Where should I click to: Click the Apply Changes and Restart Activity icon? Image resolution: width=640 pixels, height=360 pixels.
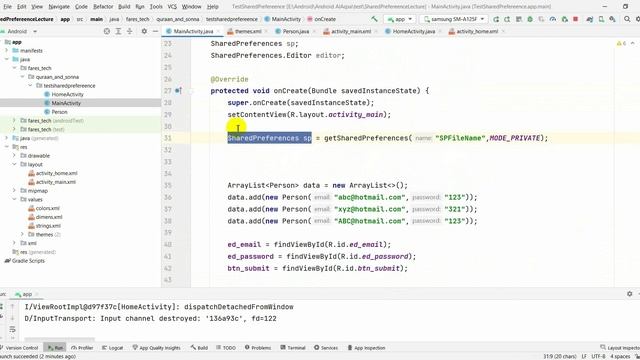coord(507,19)
